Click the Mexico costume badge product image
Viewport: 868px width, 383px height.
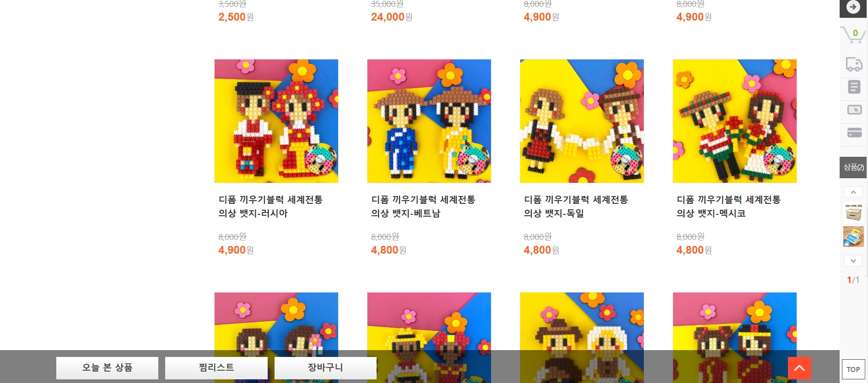[734, 121]
